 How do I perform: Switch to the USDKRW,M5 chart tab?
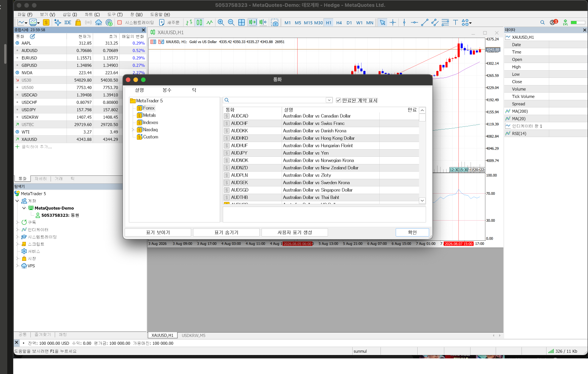click(x=193, y=335)
